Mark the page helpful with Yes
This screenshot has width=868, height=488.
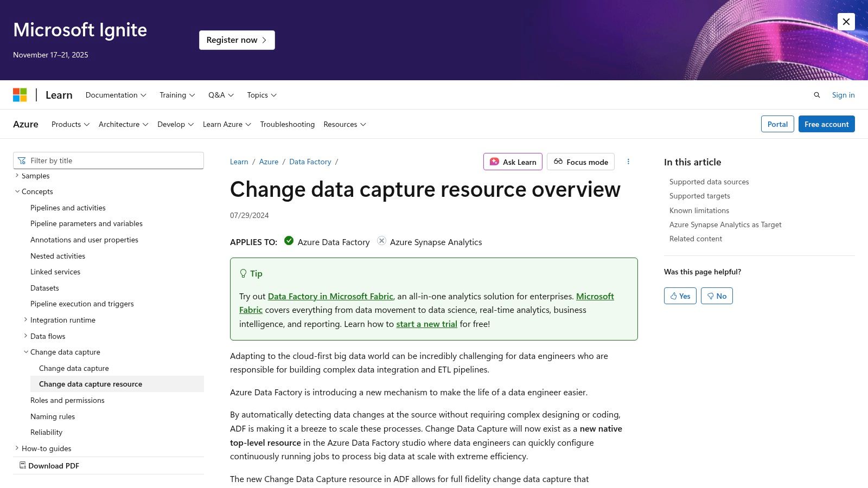click(679, 296)
